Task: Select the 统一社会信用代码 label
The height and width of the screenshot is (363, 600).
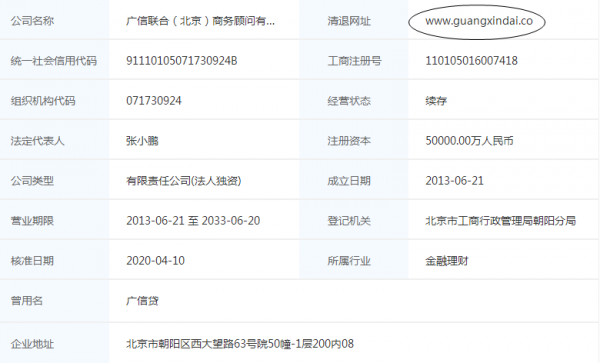Action: tap(54, 60)
